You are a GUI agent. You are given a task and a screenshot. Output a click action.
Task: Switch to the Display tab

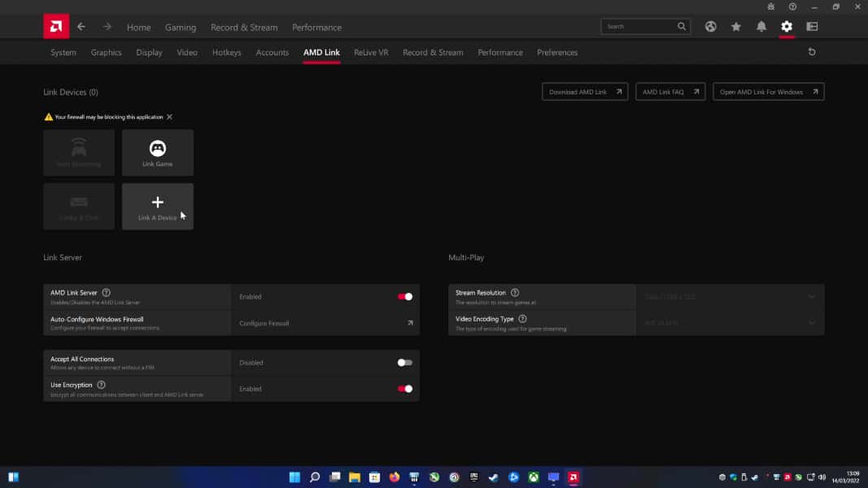tap(150, 53)
